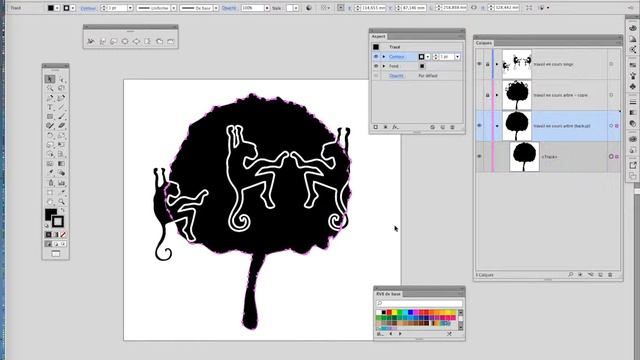Expand the 'arbre - copie' layer
Viewport: 640px width, 360px height.
click(x=497, y=95)
